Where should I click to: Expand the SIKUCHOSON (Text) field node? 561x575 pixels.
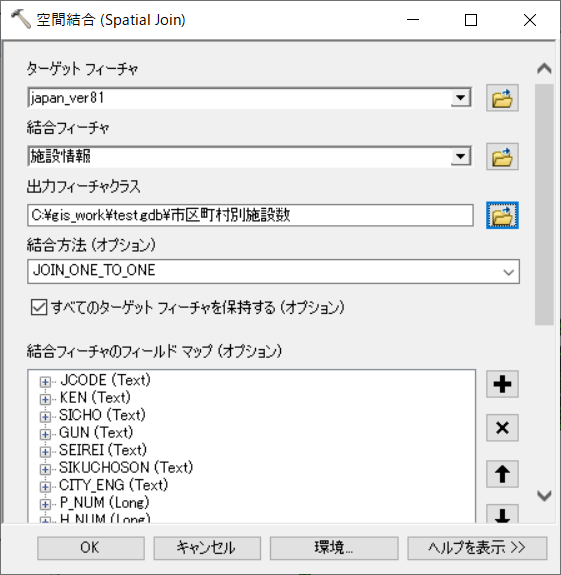(45, 469)
